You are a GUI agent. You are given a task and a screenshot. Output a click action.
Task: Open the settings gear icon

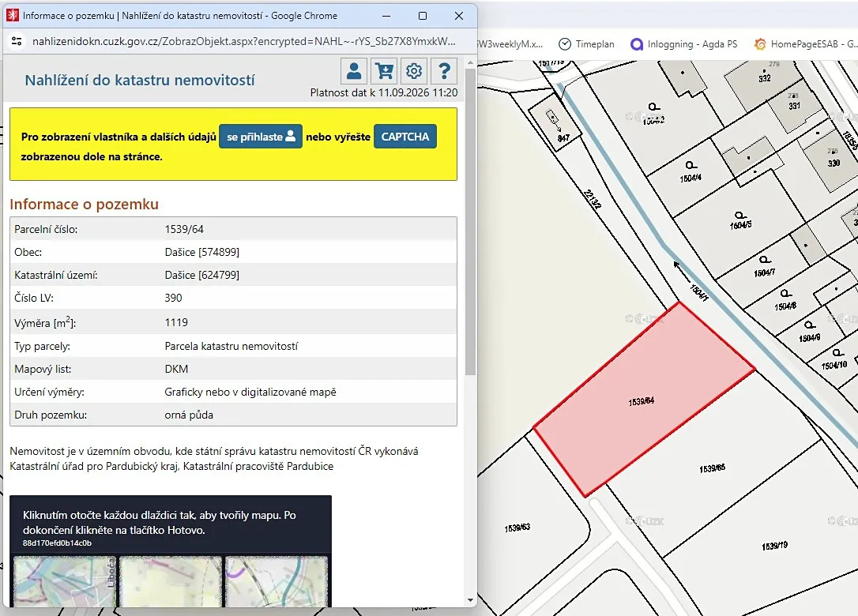[x=414, y=71]
